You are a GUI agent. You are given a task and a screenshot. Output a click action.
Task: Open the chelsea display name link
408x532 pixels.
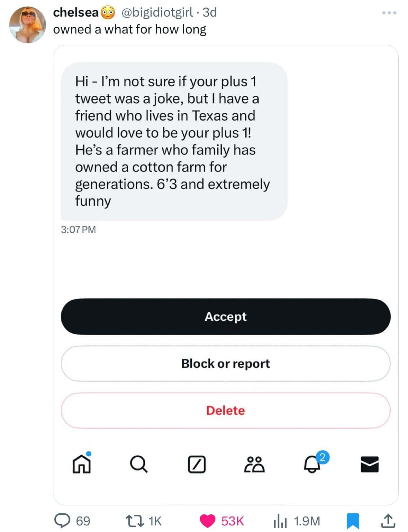(76, 12)
